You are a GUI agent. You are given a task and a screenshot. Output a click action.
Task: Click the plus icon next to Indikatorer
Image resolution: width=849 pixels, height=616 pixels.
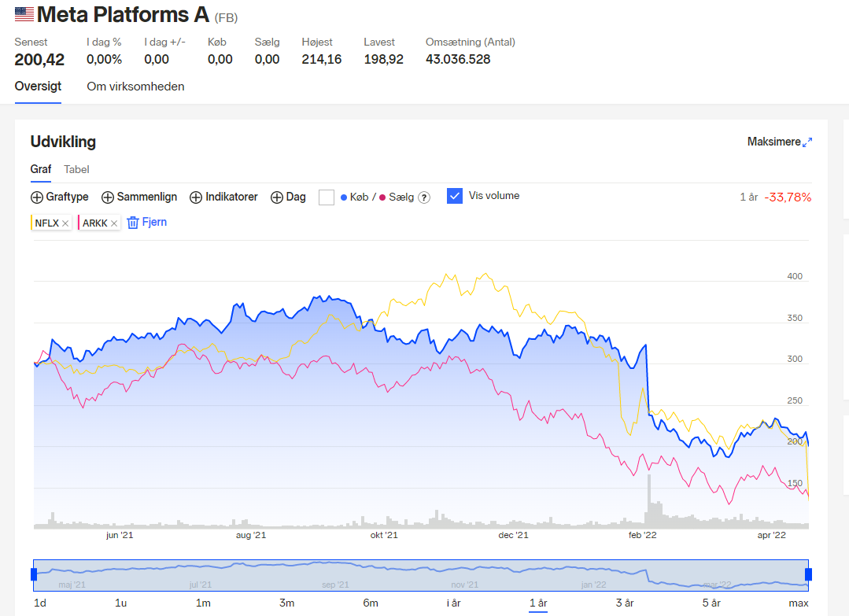(195, 197)
